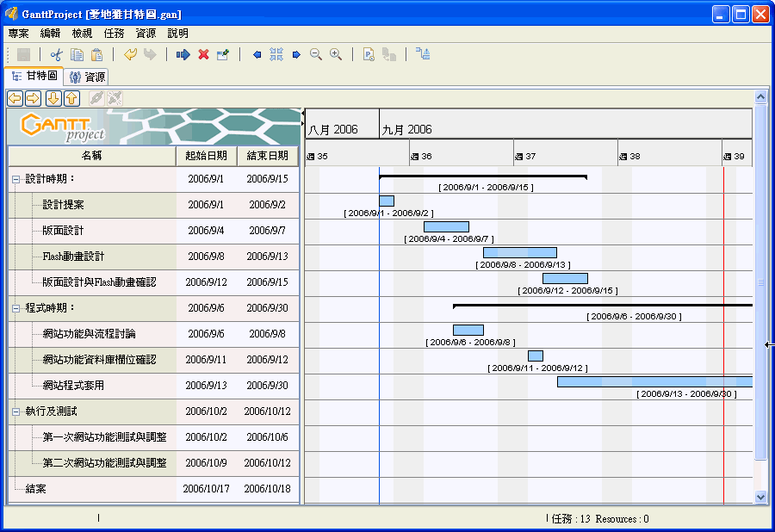
Task: Click the 結束日期 column header
Action: [x=268, y=156]
